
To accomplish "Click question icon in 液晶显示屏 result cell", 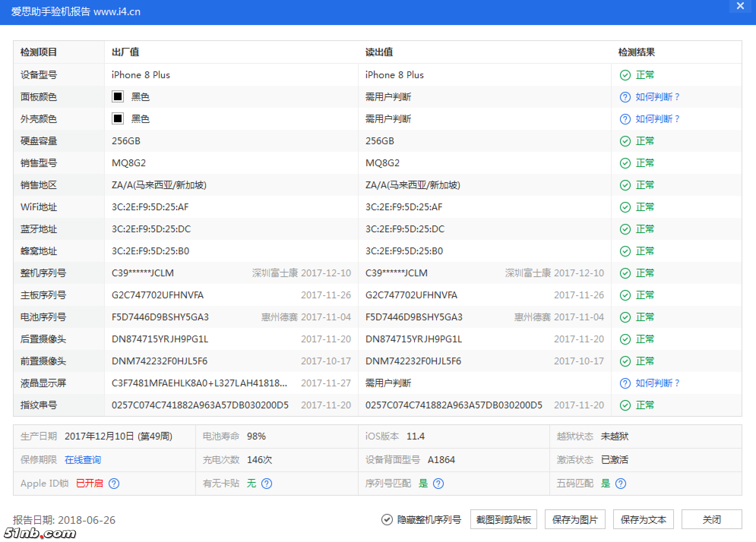I will pos(625,383).
